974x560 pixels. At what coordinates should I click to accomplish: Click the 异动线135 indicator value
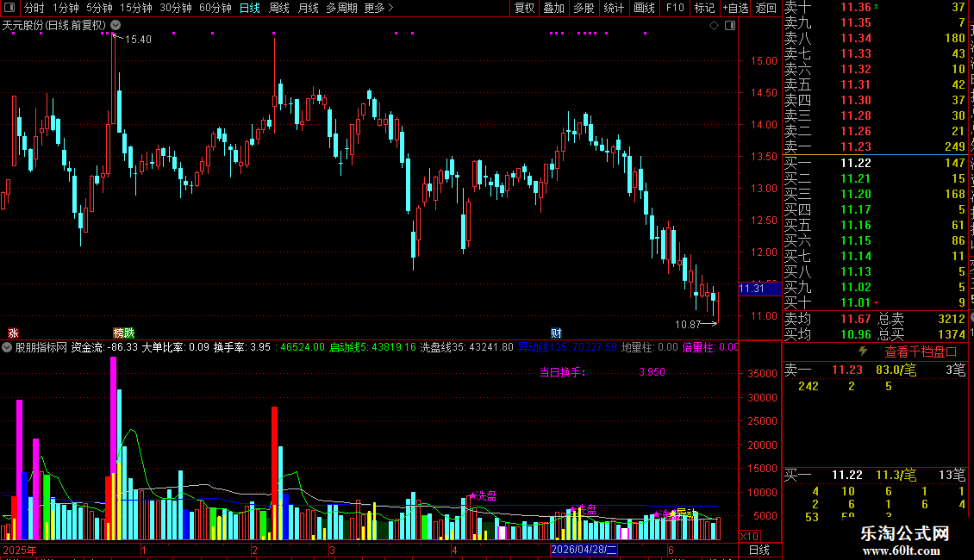coord(567,347)
